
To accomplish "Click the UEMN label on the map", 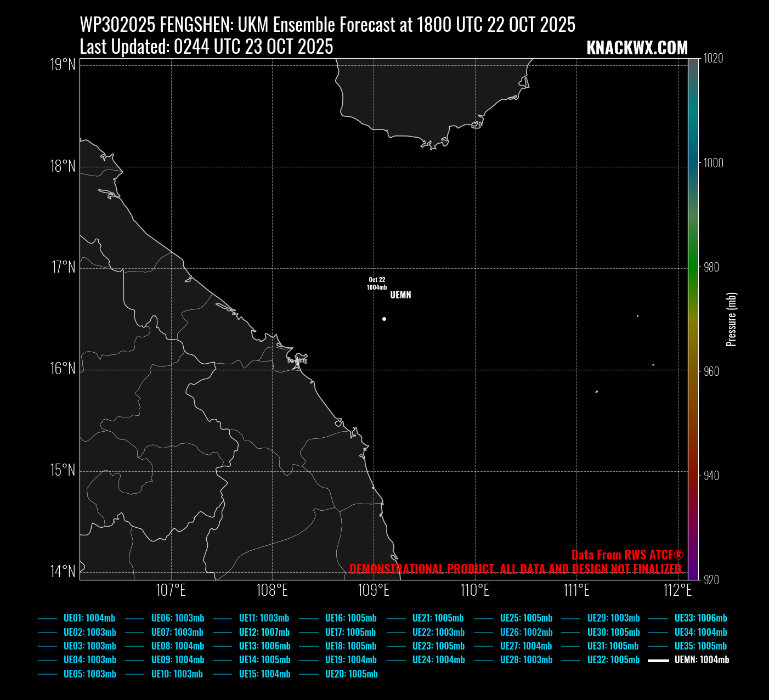I will [400, 295].
